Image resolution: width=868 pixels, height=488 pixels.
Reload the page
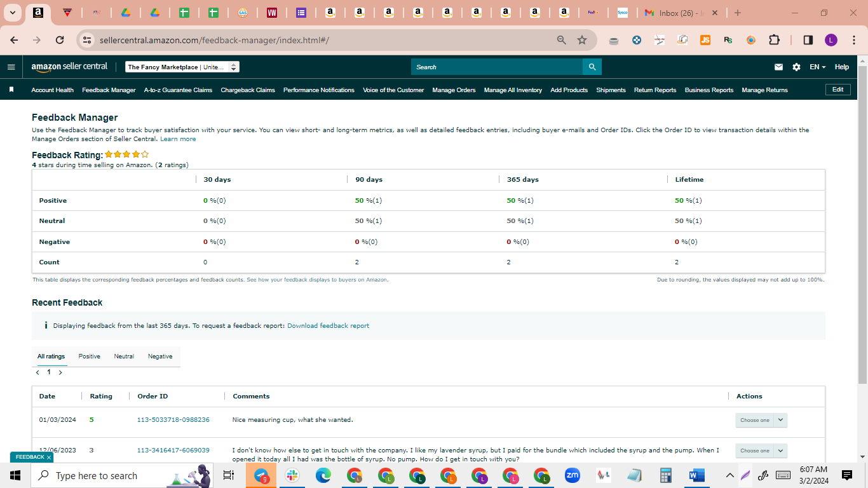coord(60,40)
